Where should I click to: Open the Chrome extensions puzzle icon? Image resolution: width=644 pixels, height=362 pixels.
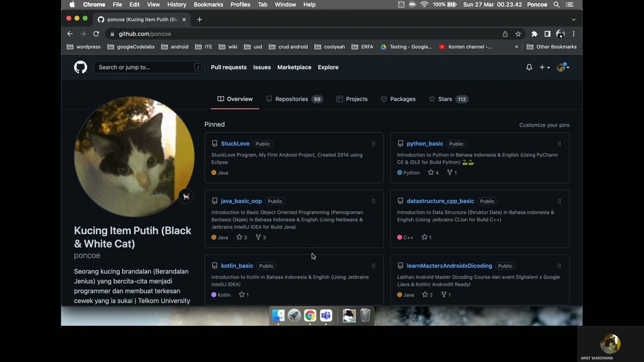[534, 34]
